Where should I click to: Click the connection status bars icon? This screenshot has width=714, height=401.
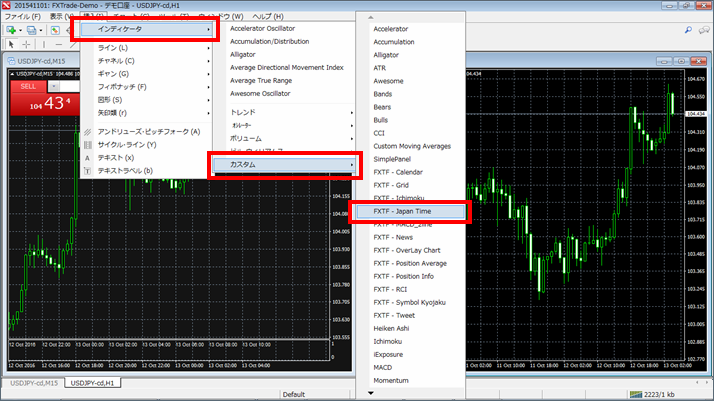coord(636,394)
